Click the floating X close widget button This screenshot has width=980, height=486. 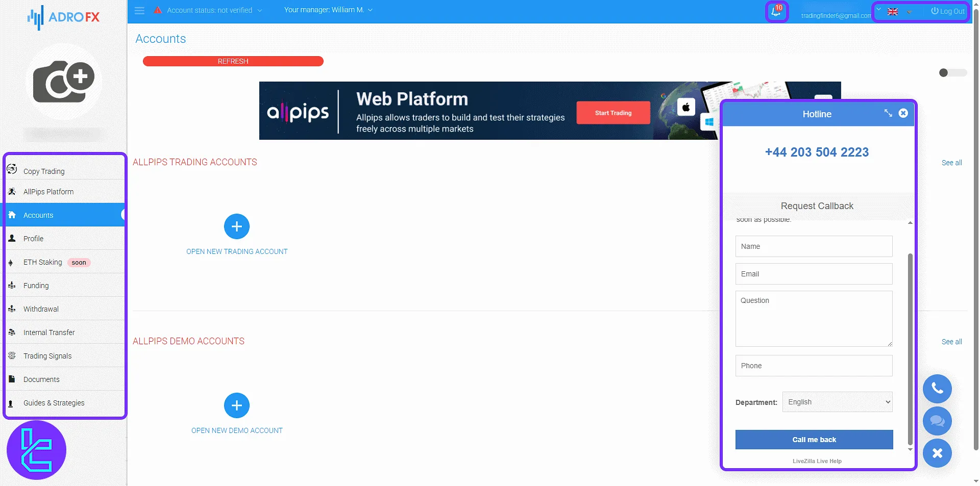937,453
